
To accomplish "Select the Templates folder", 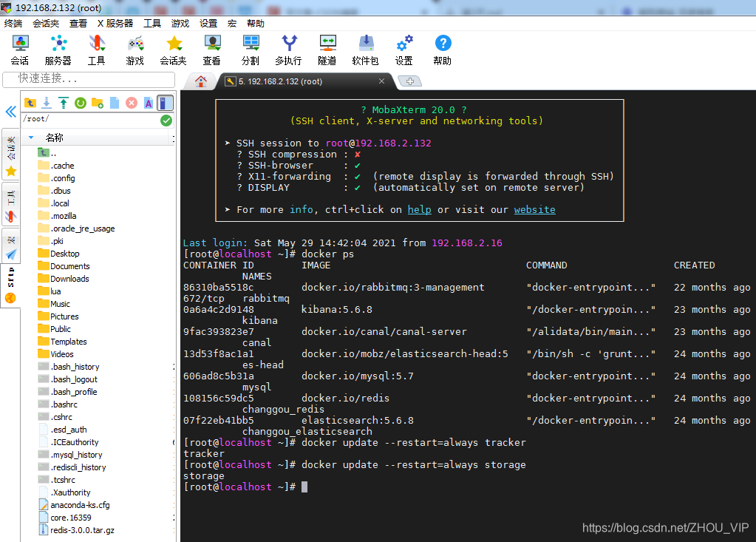I will (62, 342).
